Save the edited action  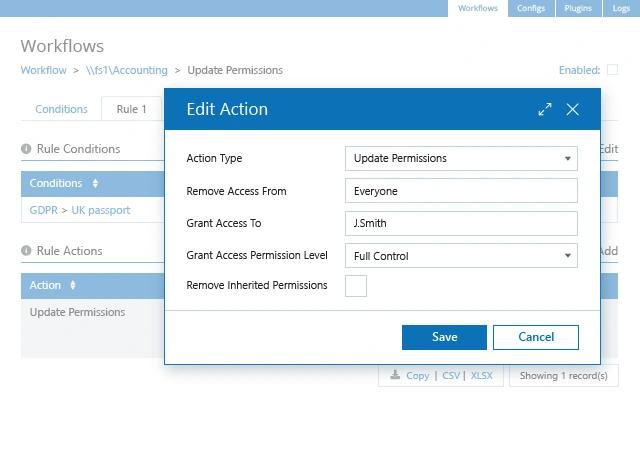coord(444,337)
